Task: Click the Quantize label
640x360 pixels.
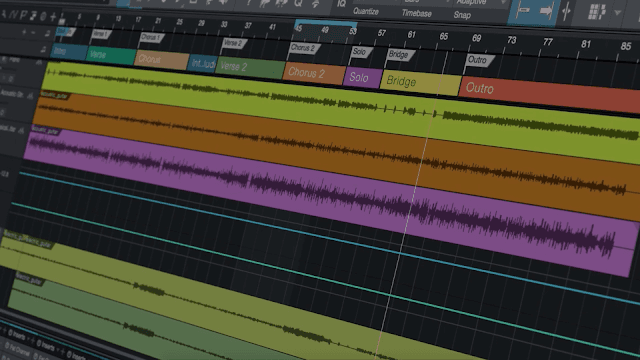Action: point(366,11)
